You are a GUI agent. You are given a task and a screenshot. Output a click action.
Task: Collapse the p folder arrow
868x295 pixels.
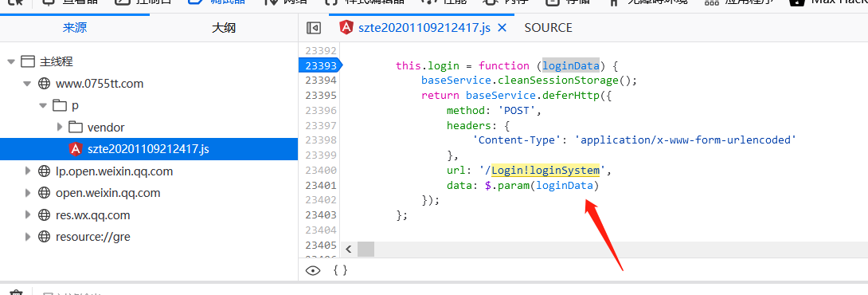[43, 105]
